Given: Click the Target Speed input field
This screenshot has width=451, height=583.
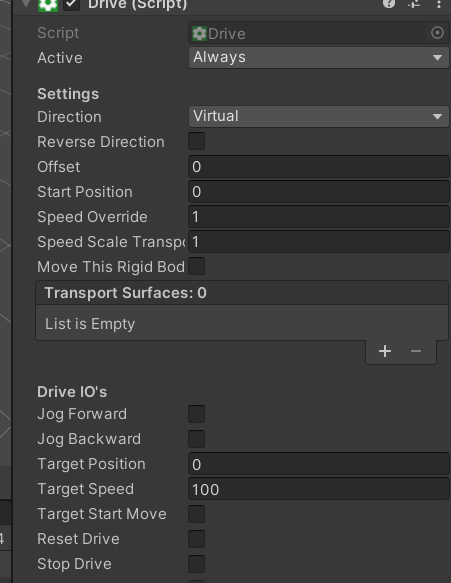Looking at the screenshot, I should [319, 489].
